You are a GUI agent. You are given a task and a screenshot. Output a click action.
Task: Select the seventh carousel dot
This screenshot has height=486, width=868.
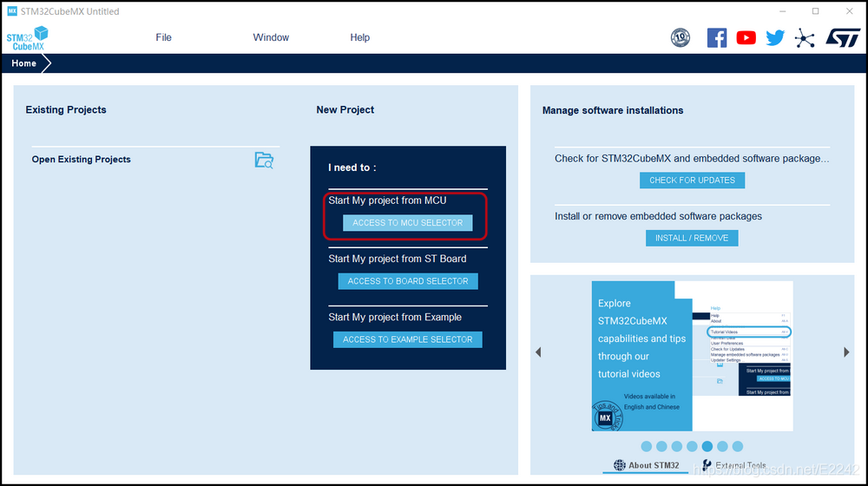click(x=737, y=446)
